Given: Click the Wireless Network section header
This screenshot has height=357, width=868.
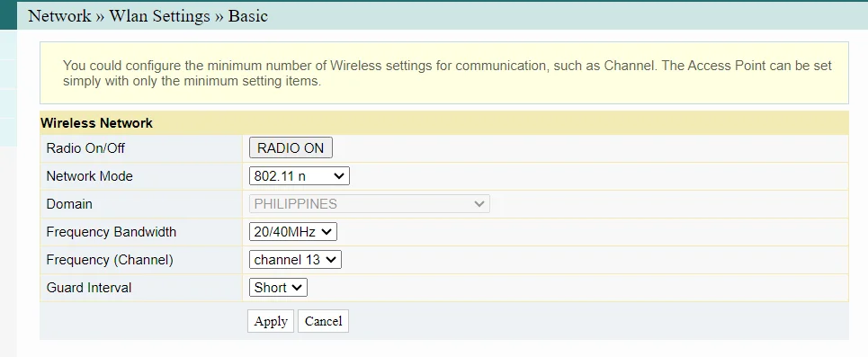Looking at the screenshot, I should pyautogui.click(x=444, y=123).
